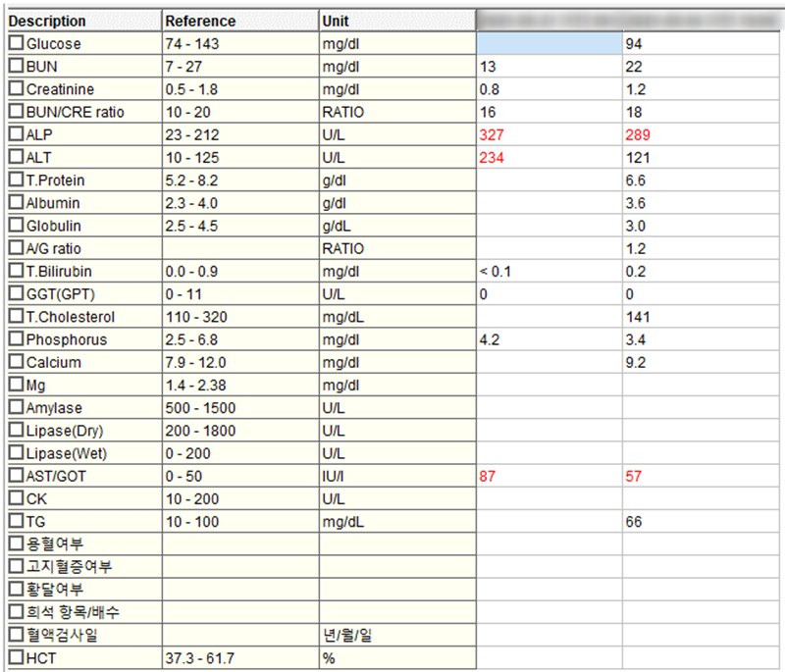Check the T.Bilirubin checkbox
785x672 pixels.
pos(16,271)
